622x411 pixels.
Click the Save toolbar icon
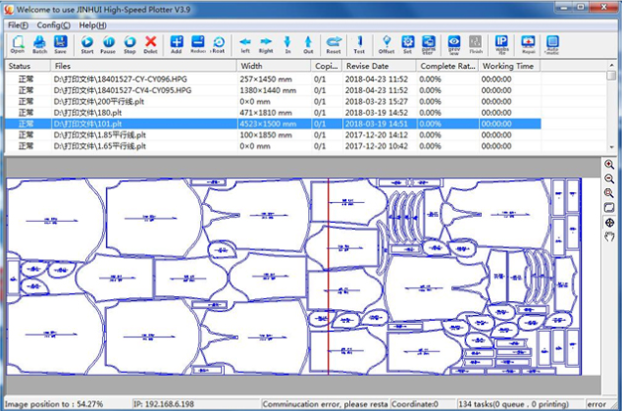tap(60, 44)
